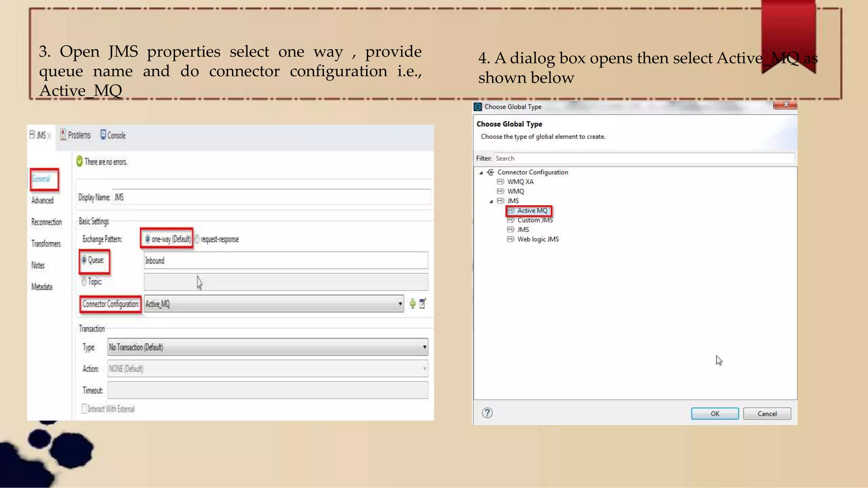Image resolution: width=868 pixels, height=488 pixels.
Task: Open the Metadata section
Action: coord(42,287)
